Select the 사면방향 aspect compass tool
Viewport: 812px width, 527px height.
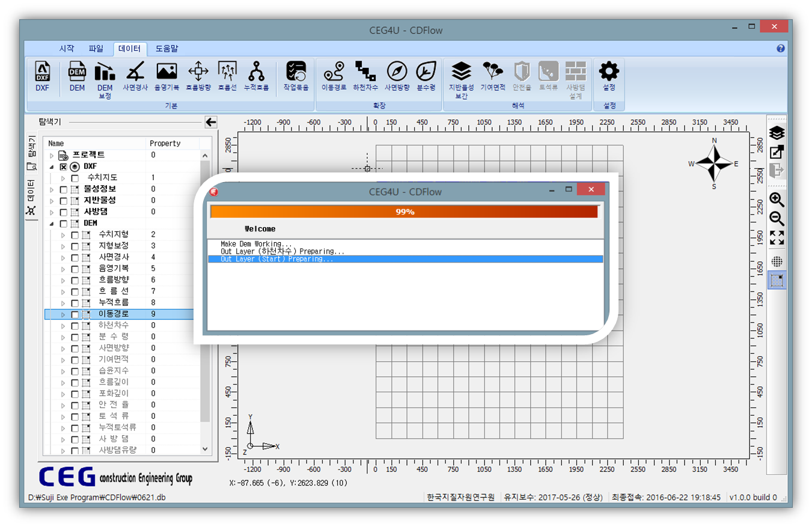point(397,77)
